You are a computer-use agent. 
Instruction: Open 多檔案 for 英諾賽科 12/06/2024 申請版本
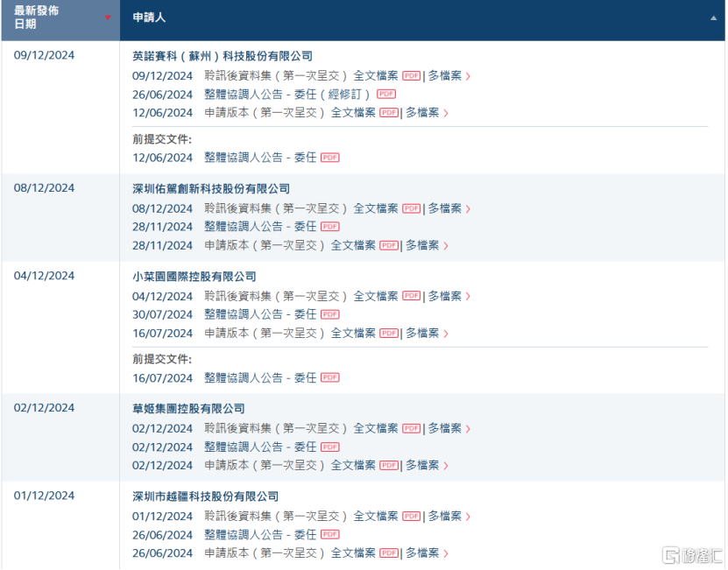[x=427, y=113]
